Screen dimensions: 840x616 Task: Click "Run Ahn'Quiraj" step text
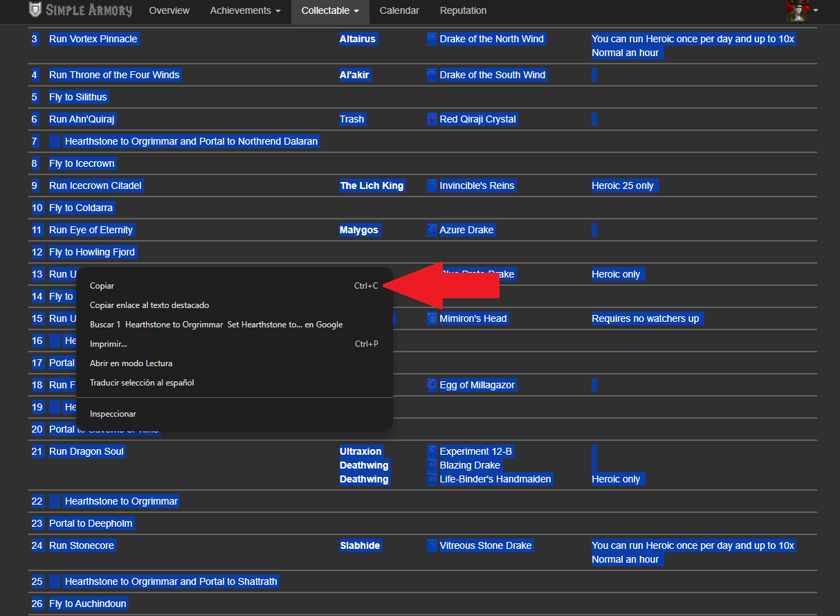coord(82,119)
